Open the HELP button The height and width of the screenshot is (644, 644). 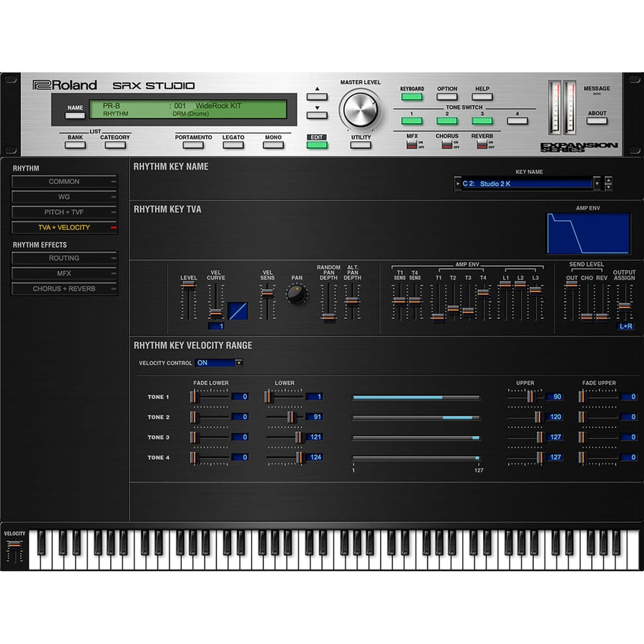[482, 97]
